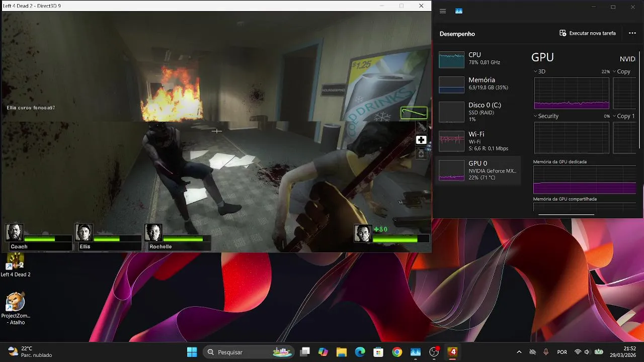This screenshot has width=644, height=362.
Task: Open the 3D engine graph dropdown
Action: (x=539, y=71)
